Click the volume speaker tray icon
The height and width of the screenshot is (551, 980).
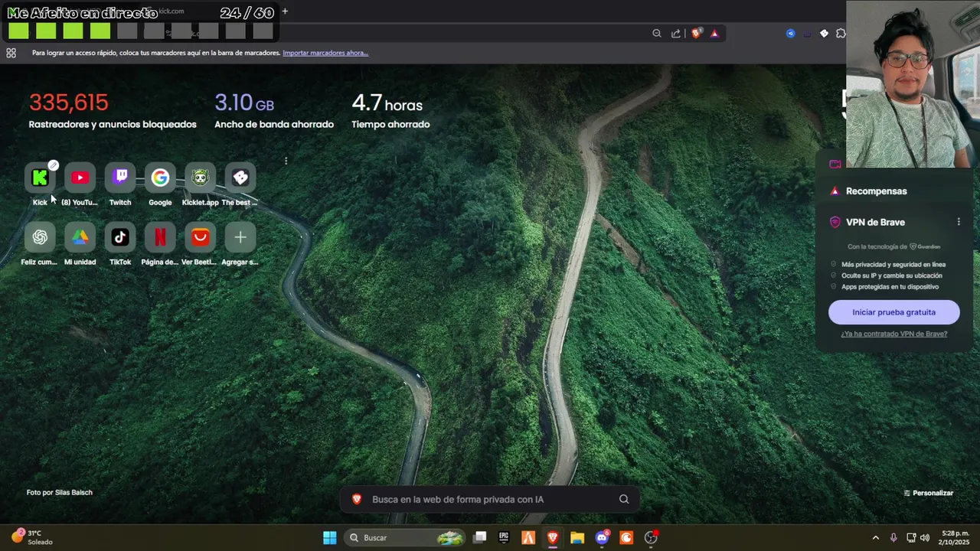coord(925,538)
